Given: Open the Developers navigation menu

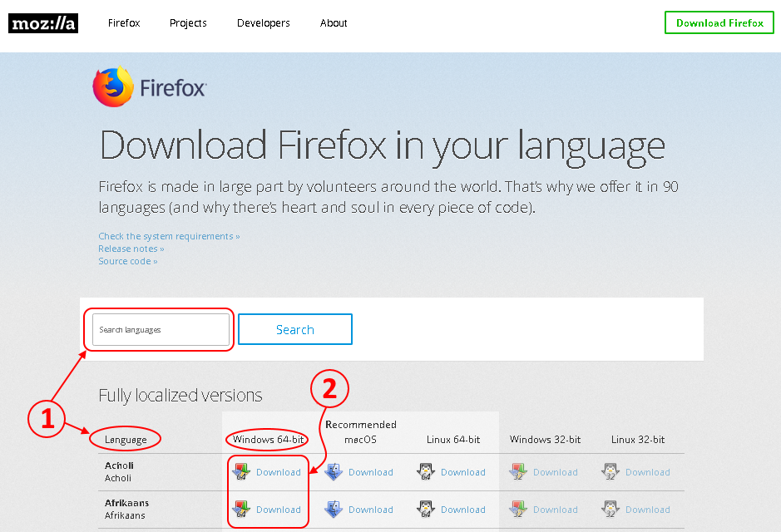Looking at the screenshot, I should 263,23.
